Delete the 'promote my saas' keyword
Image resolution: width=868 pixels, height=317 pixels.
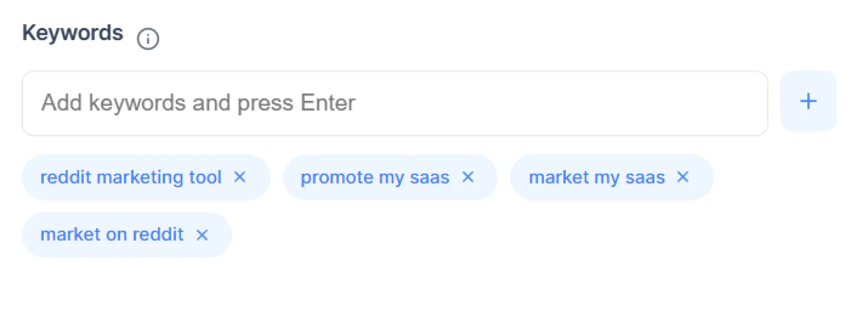coord(468,177)
